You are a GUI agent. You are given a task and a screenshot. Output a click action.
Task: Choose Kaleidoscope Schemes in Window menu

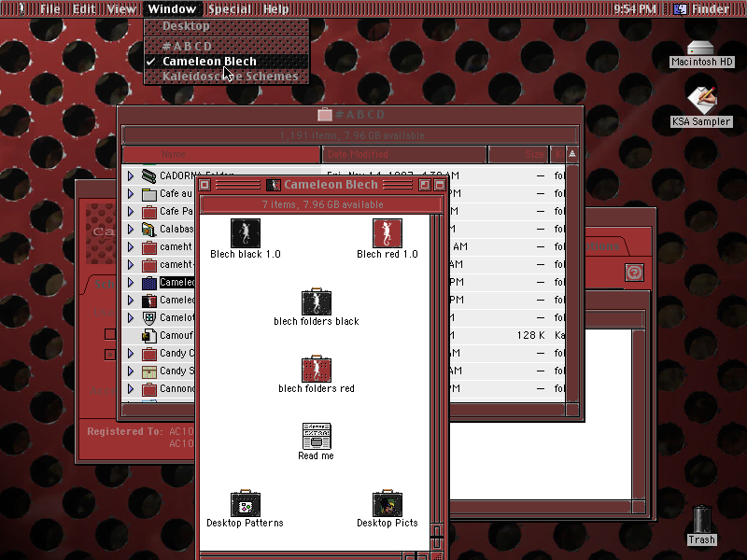[x=227, y=77]
